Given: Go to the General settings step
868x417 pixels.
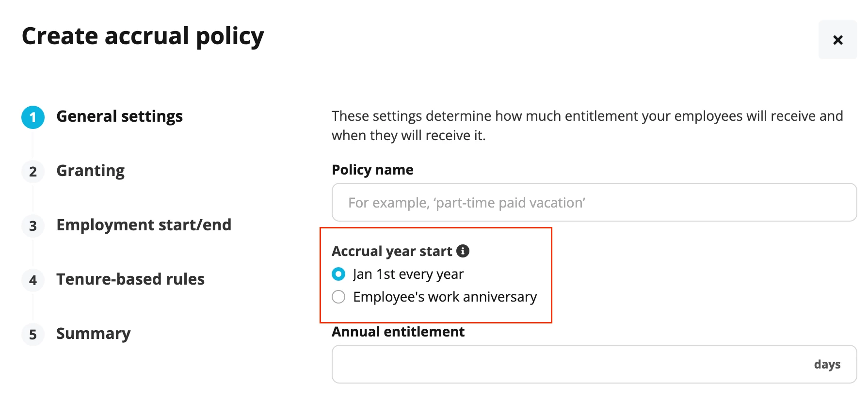Looking at the screenshot, I should (120, 116).
